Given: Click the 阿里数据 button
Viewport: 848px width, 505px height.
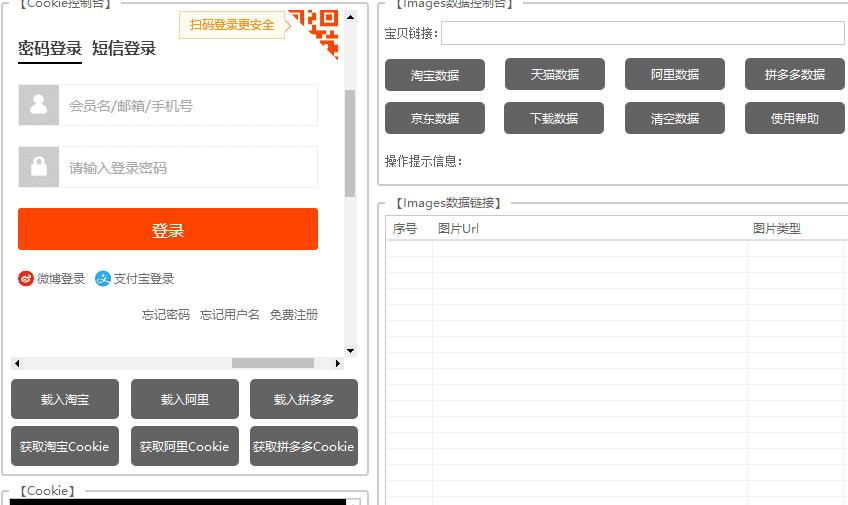Looking at the screenshot, I should click(x=675, y=74).
